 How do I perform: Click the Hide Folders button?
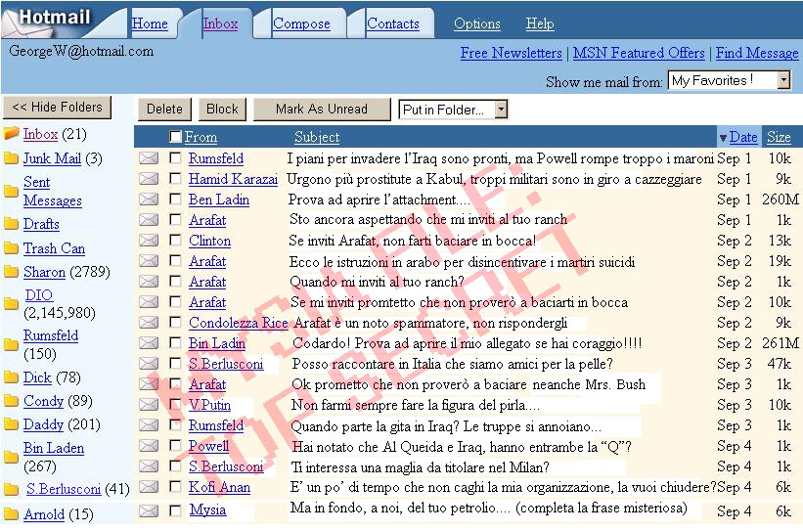(x=57, y=107)
